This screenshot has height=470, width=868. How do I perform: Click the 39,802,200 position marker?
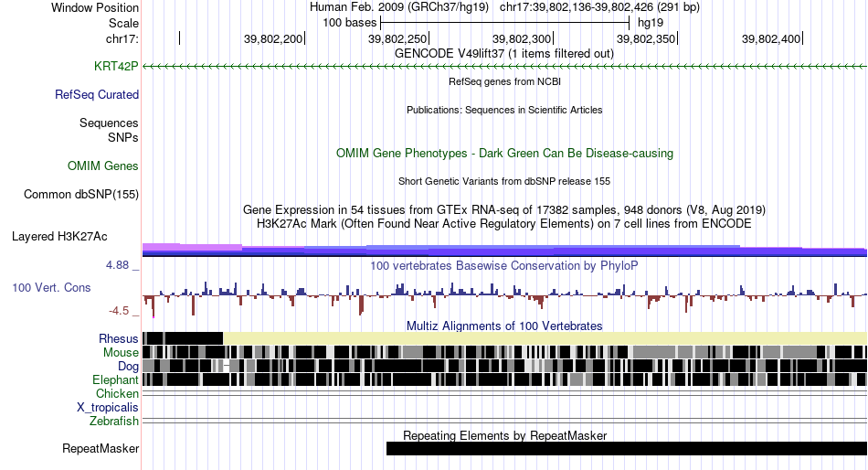273,38
